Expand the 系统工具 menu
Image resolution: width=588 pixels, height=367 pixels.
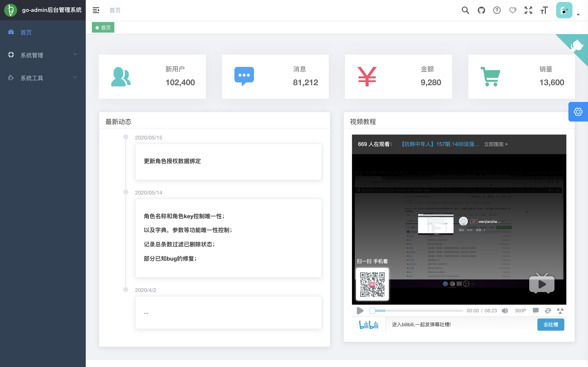coord(43,78)
